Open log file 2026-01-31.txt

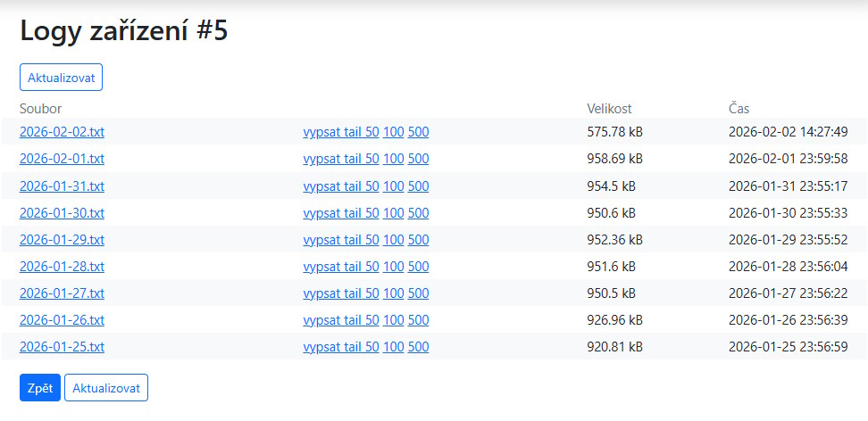click(x=62, y=186)
